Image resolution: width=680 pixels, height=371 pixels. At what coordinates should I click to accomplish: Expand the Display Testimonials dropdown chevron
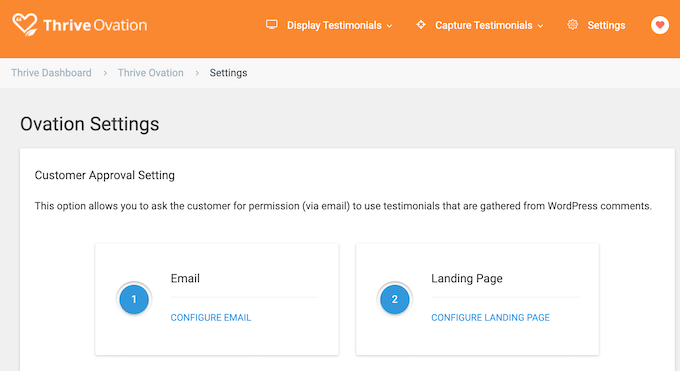pyautogui.click(x=389, y=26)
